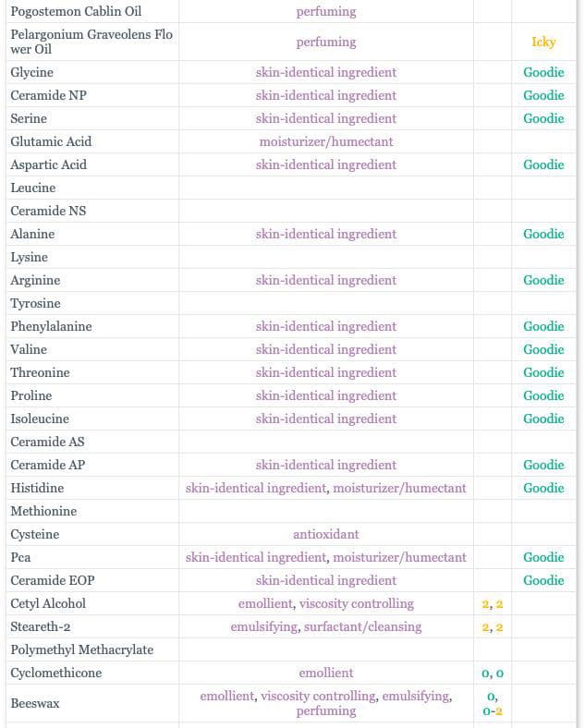Select the Ceramide NP ingredient name
Viewport: 585px width, 728px height.
tap(48, 95)
